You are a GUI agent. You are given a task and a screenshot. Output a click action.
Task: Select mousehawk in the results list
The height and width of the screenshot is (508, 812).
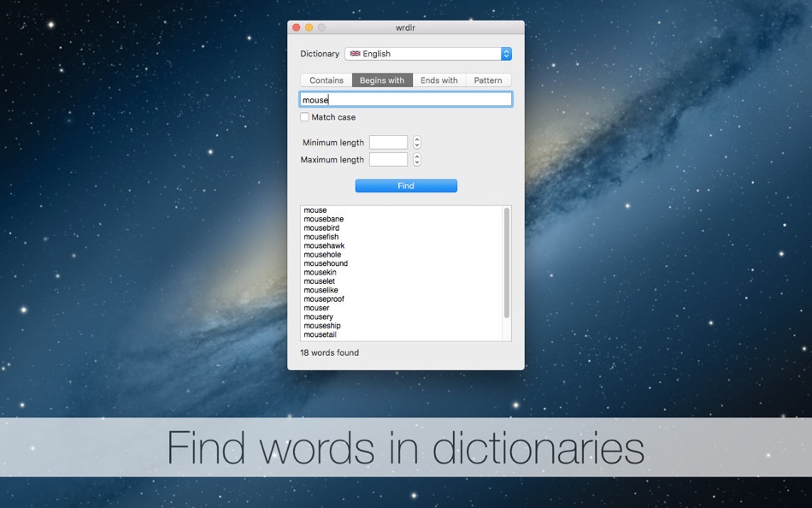point(324,245)
